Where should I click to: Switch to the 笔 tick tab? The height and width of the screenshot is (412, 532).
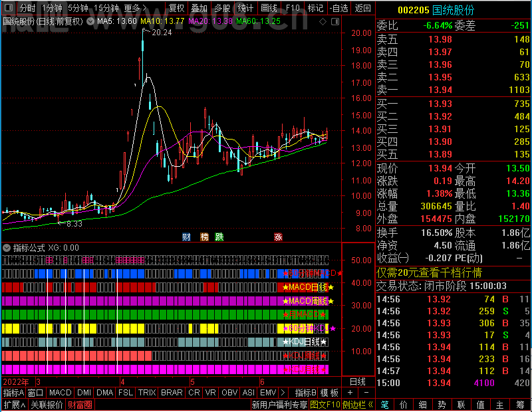click(385, 405)
